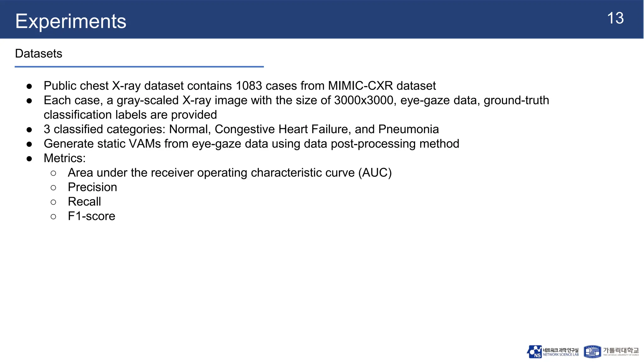
Task: Click the bullet before '3 classified categories'
Action: 29,129
